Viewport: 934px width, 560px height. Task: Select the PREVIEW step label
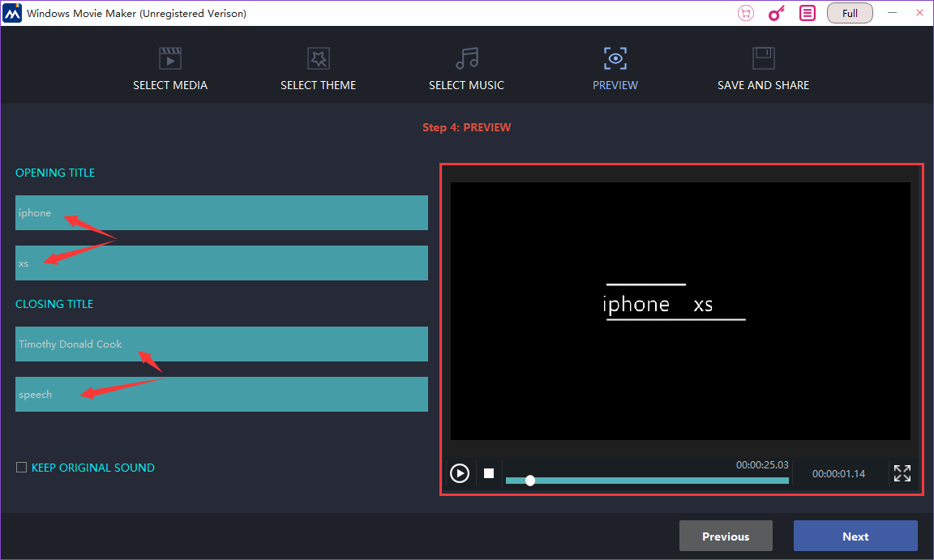click(x=615, y=85)
